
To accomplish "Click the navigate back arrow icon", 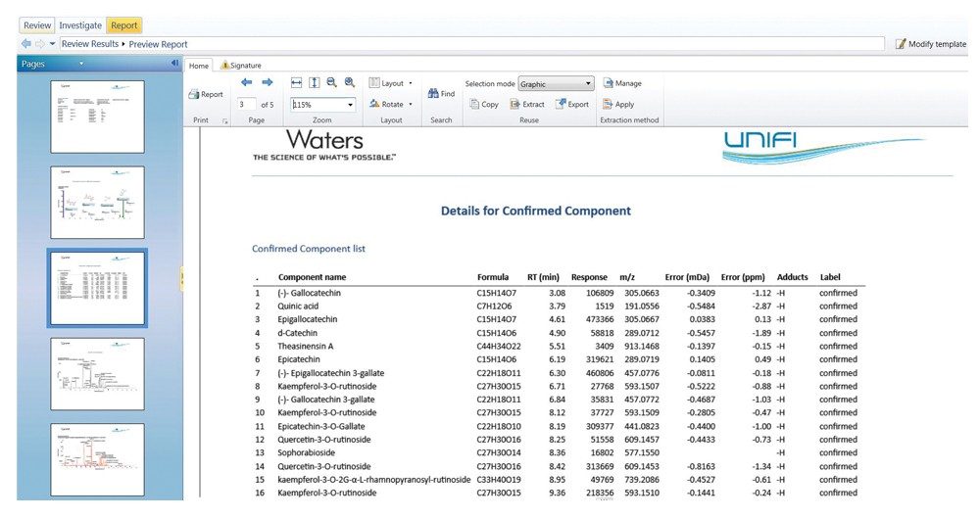I will (25, 44).
